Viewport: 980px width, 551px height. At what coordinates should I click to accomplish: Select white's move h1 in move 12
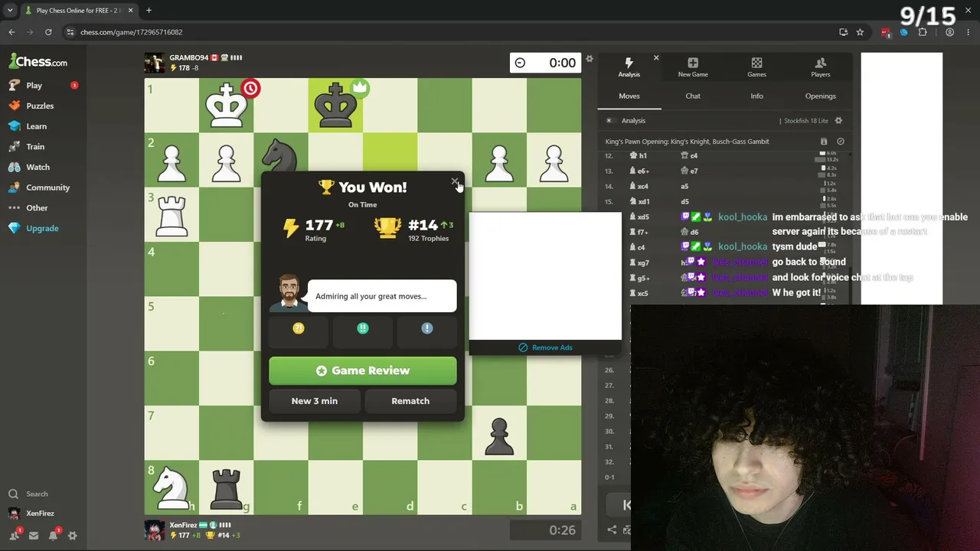point(639,156)
